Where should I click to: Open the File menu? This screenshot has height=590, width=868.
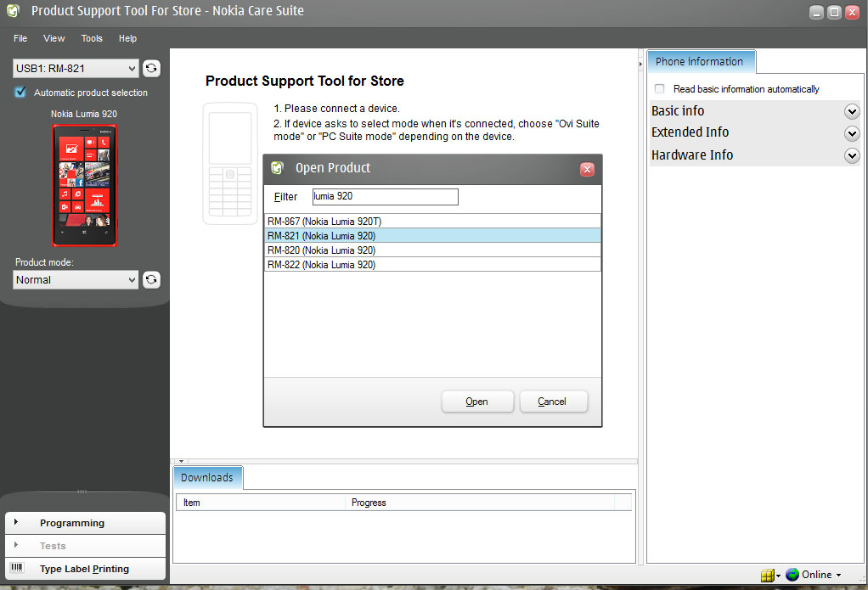(x=20, y=38)
